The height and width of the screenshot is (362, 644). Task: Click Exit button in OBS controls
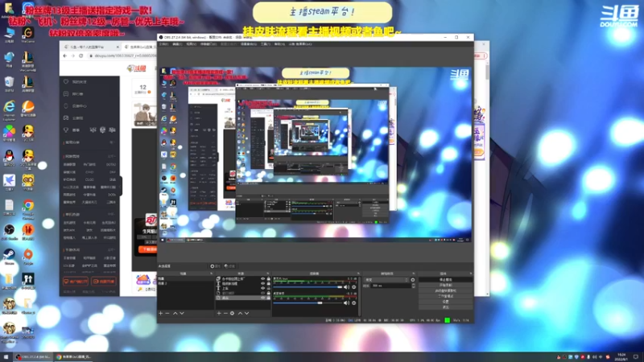(x=446, y=307)
